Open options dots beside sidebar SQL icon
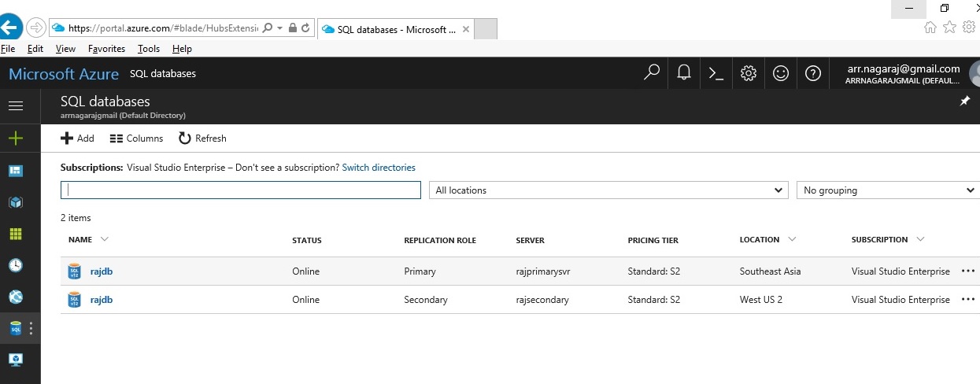980x384 pixels. 31,328
